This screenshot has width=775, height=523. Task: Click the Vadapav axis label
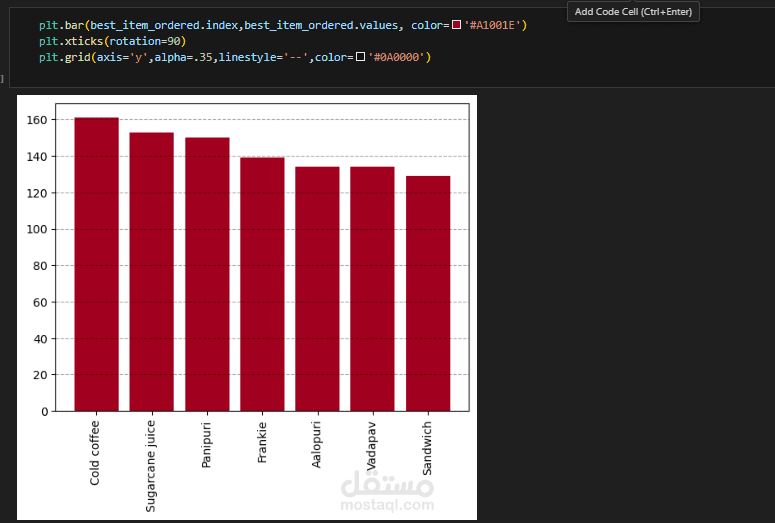click(x=371, y=446)
